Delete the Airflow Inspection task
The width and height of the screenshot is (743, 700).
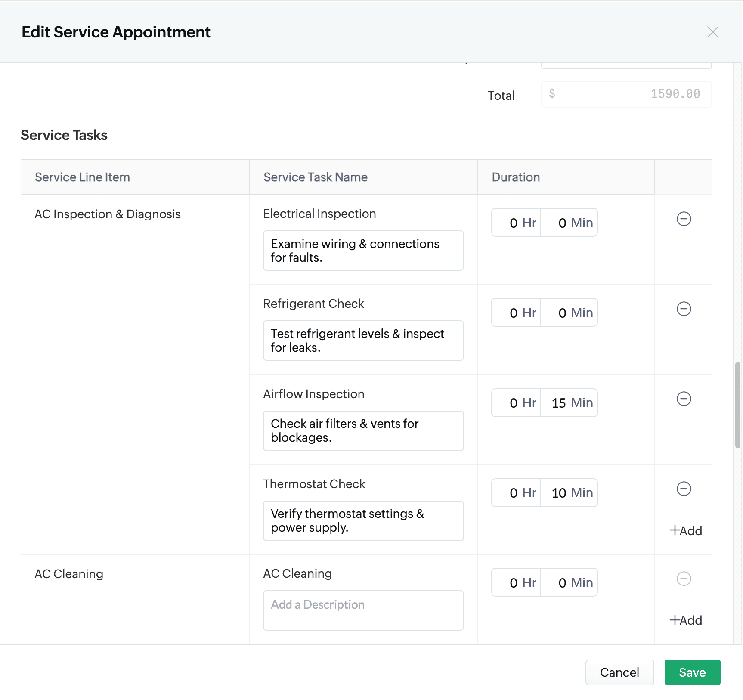[684, 399]
